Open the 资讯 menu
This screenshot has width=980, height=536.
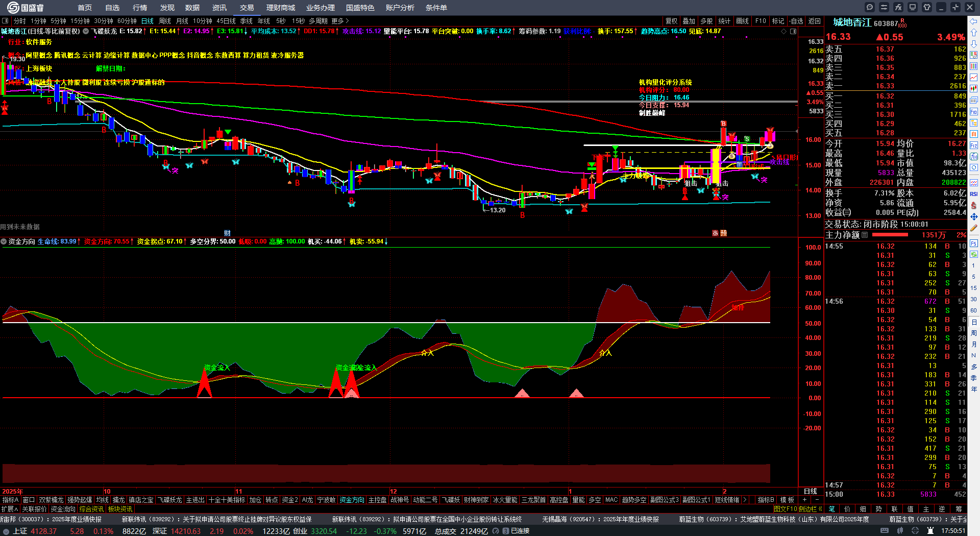click(219, 8)
